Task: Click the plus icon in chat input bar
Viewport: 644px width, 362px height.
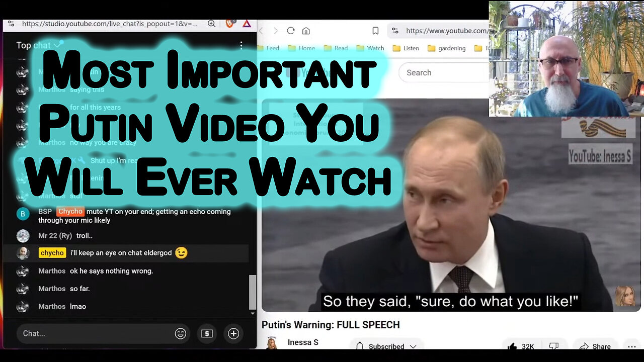Action: coord(233,333)
